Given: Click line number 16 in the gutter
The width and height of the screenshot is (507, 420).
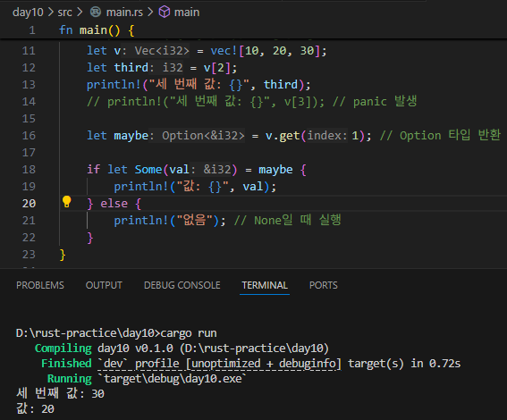Looking at the screenshot, I should point(29,135).
